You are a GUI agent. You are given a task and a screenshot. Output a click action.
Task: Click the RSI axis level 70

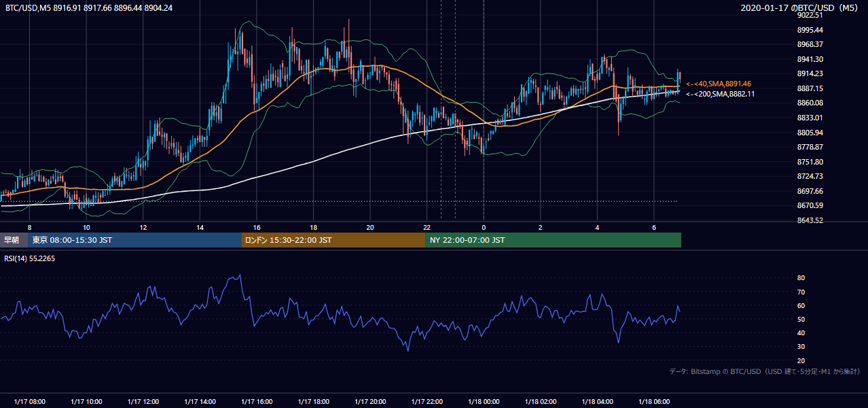coord(801,292)
